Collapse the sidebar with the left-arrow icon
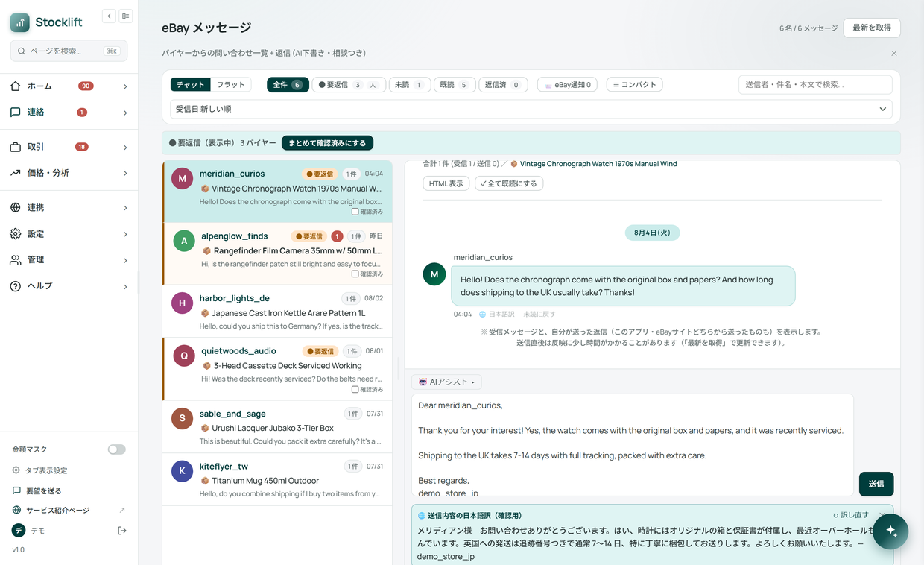924x565 pixels. 109,16
